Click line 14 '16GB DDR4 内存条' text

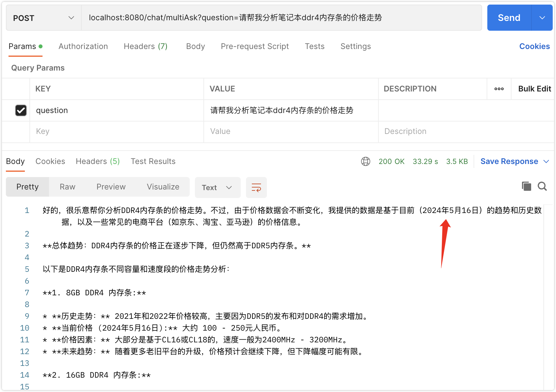pyautogui.click(x=96, y=375)
